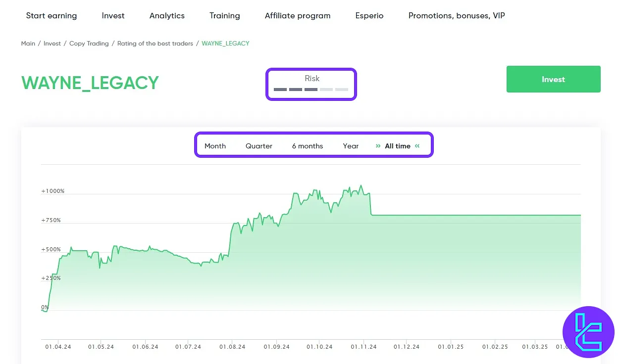Click the 01.04.24 date label
Image resolution: width=621 pixels, height=364 pixels.
[58, 347]
